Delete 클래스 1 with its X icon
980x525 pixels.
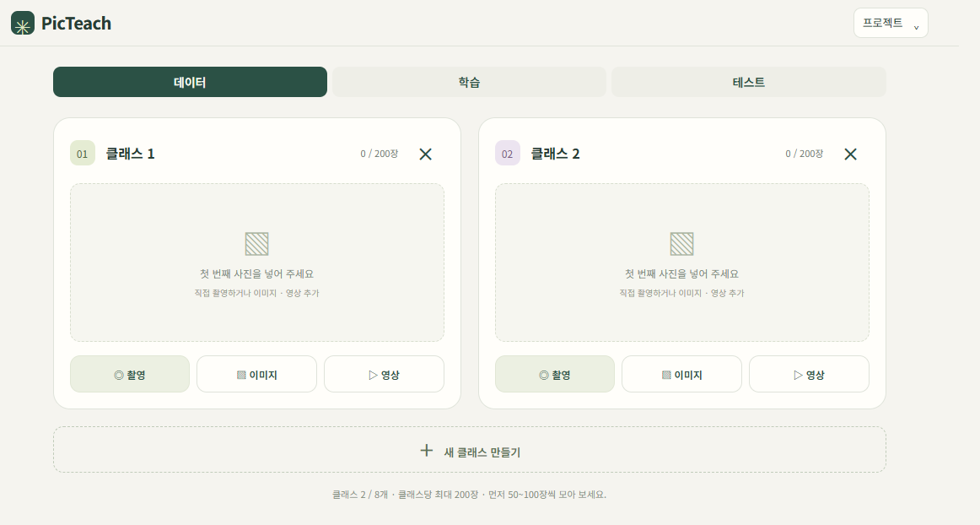pyautogui.click(x=426, y=154)
